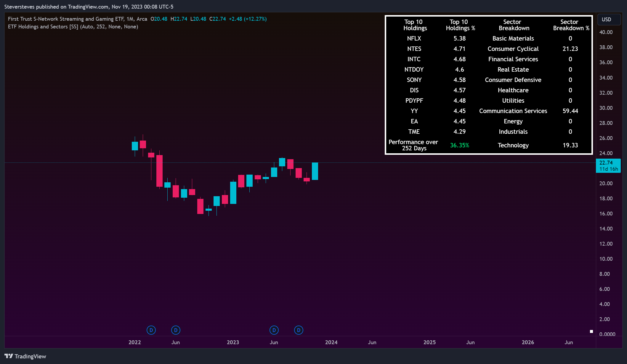Click the Financial Services sector label

(x=513, y=59)
